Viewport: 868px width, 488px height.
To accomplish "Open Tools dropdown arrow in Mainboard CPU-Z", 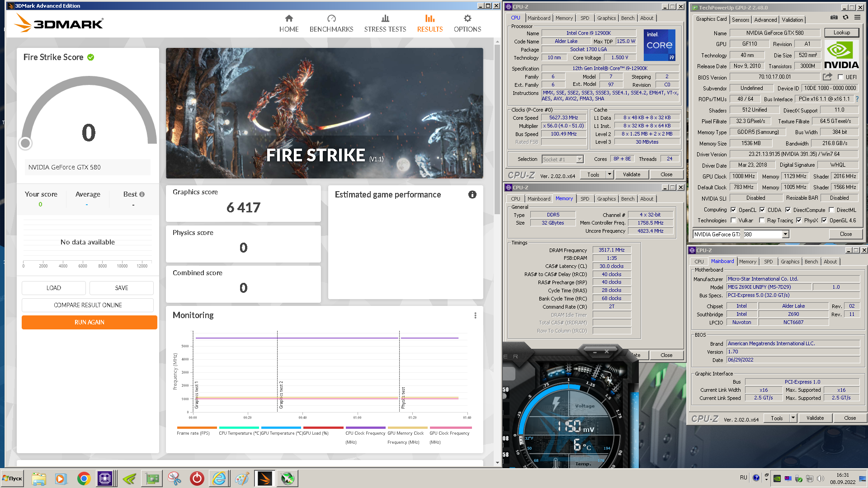I will (793, 418).
